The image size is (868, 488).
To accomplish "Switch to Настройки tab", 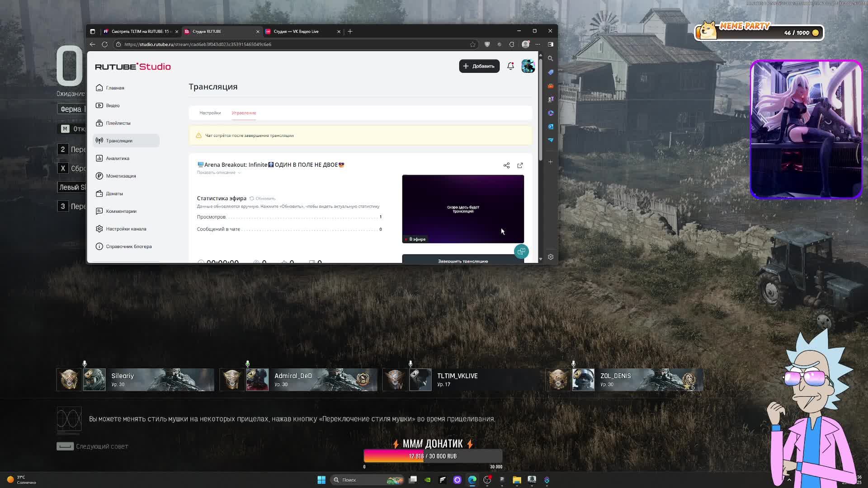I will coord(210,113).
